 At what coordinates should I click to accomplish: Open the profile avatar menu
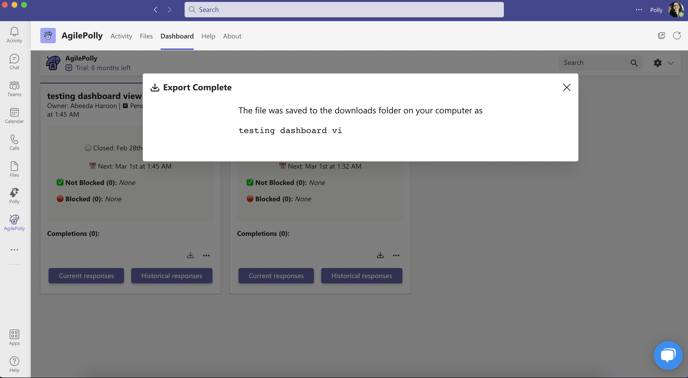(676, 9)
